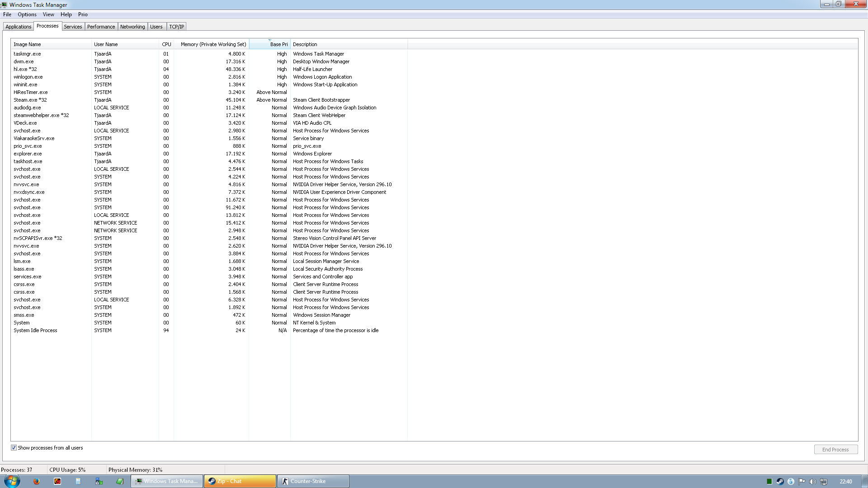Click the Task Manager title bar icon
This screenshot has height=488, width=868.
click(x=4, y=5)
